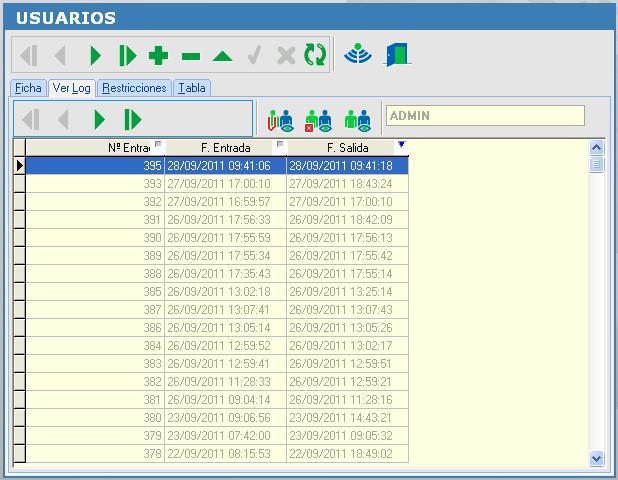
Task: Click the vertical scrollbar thumb
Action: (x=596, y=164)
